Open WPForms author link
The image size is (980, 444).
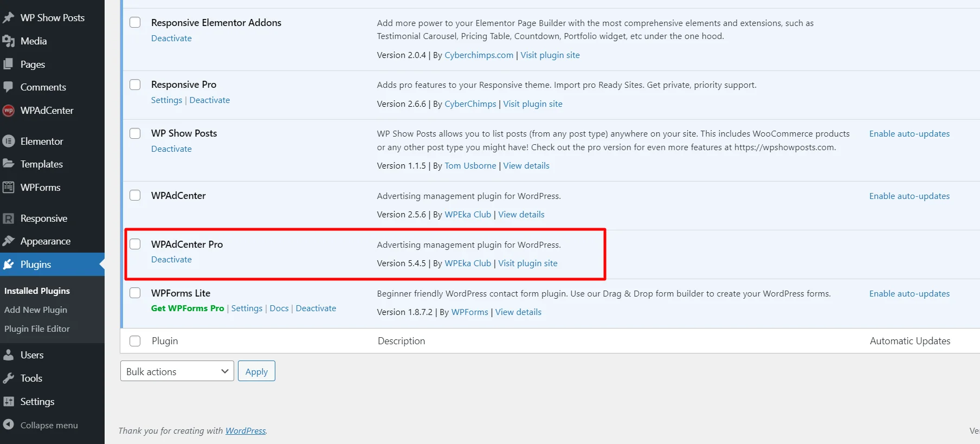point(470,312)
